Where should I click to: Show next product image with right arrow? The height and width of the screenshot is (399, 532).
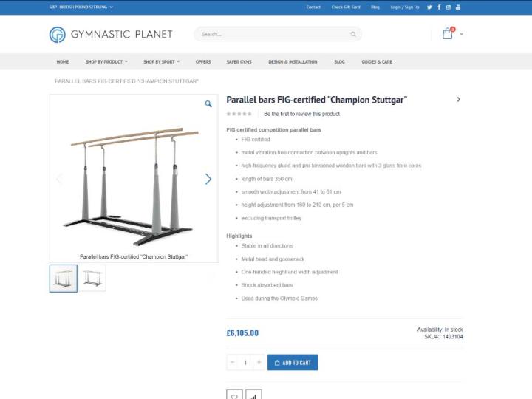[208, 179]
